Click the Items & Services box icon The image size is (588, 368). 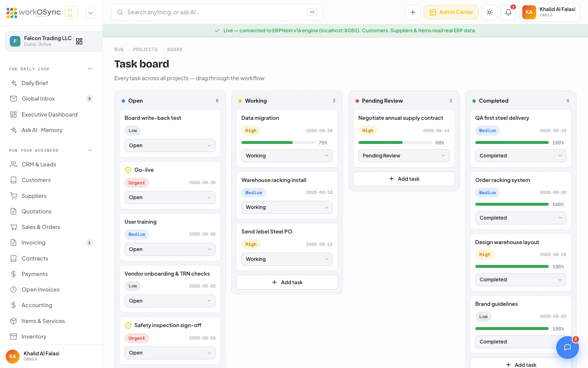(13, 321)
